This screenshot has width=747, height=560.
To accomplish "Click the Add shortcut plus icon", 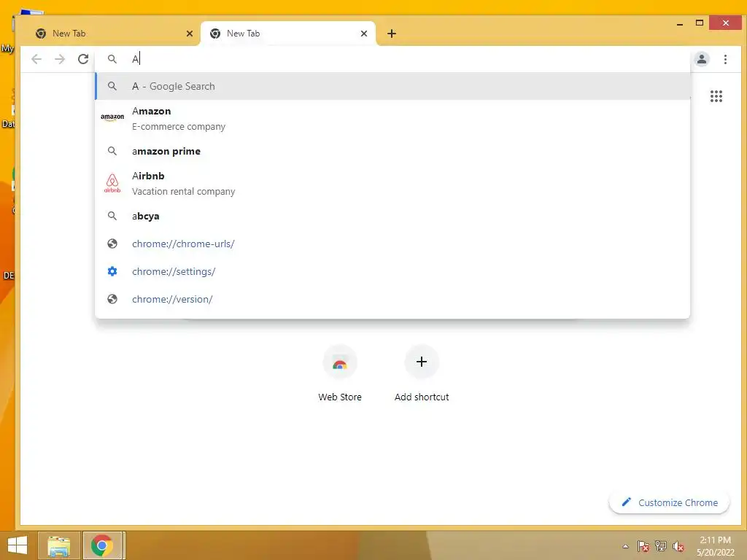I will 422,362.
